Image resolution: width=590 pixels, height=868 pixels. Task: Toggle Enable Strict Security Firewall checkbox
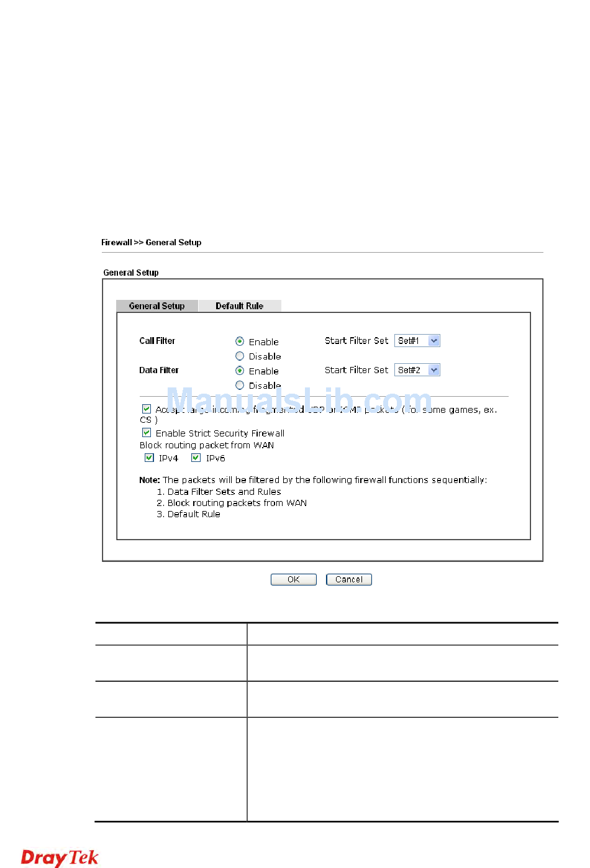point(147,433)
